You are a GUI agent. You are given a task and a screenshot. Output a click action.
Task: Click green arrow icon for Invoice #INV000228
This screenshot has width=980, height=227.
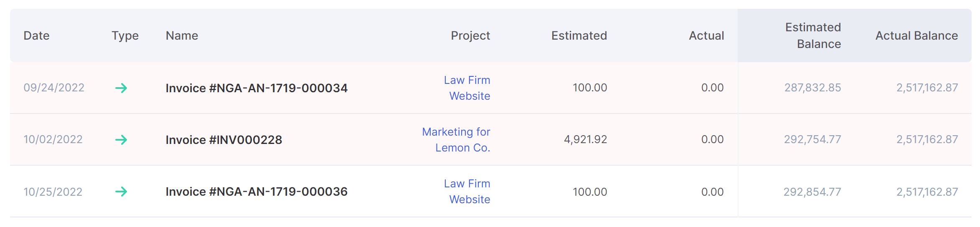click(121, 140)
